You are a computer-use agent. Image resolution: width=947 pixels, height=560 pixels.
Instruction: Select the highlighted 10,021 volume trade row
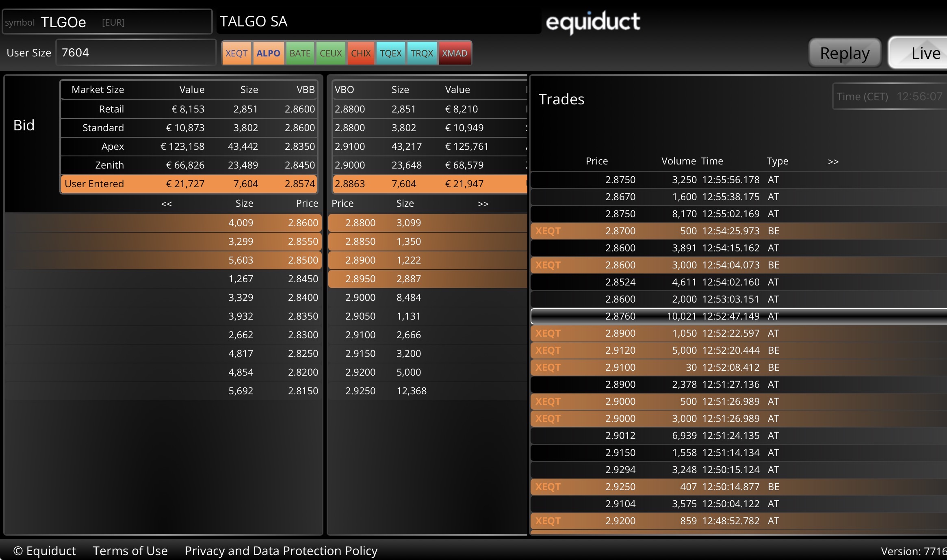pos(691,316)
